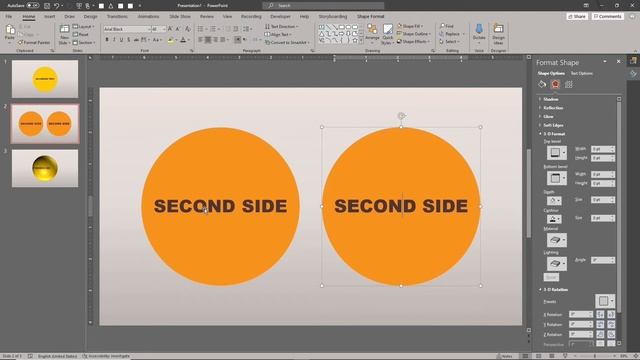Open the Shape Fill dropdown

(410, 26)
